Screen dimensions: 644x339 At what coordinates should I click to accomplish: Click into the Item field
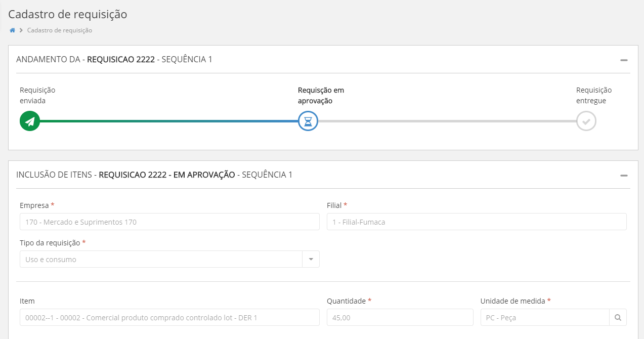click(169, 318)
